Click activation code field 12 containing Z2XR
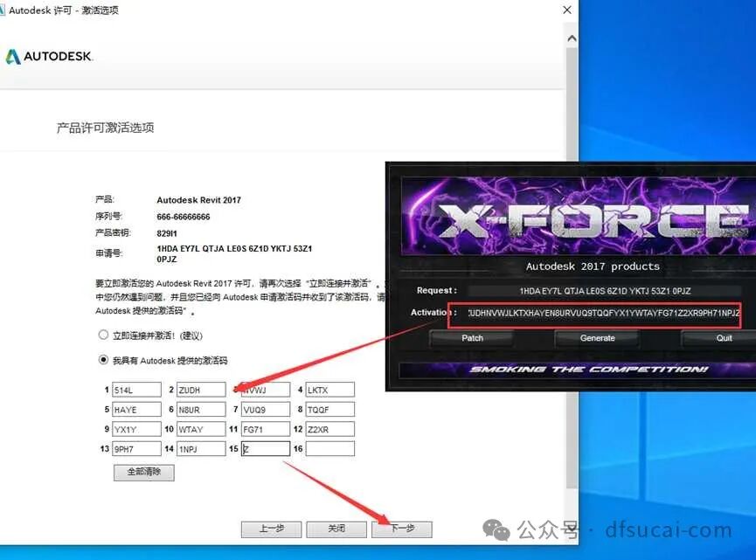The height and width of the screenshot is (560, 756). point(330,429)
